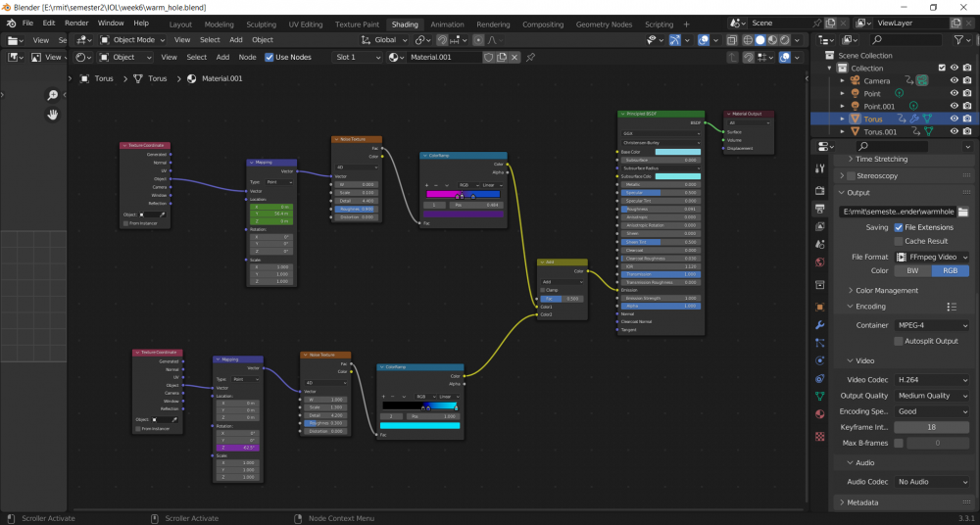Click the pin icon next to Material.001
This screenshot has width=980, height=525.
pos(530,57)
